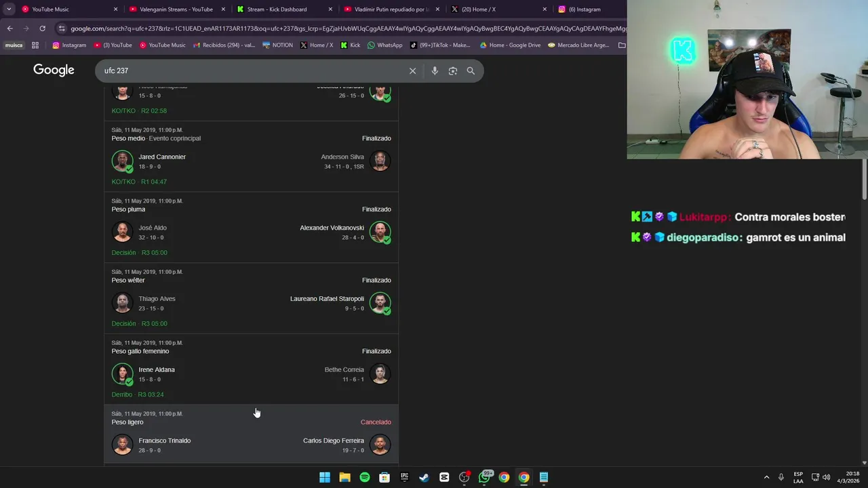
Task: Open the Kick bookmark
Action: [x=351, y=45]
